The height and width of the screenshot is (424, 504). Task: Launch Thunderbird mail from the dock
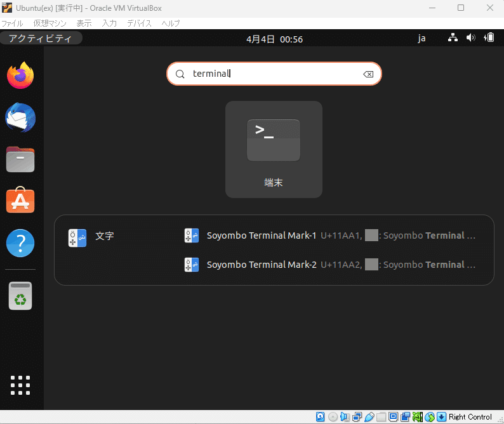[20, 117]
